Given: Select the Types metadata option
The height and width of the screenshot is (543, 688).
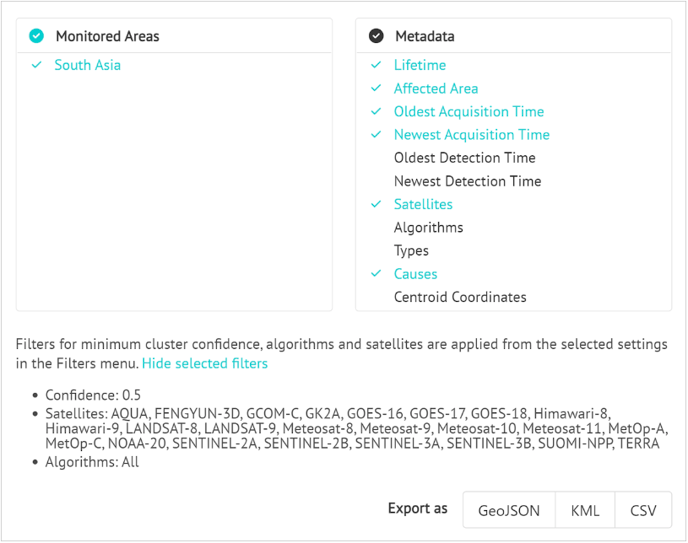Looking at the screenshot, I should coord(411,251).
